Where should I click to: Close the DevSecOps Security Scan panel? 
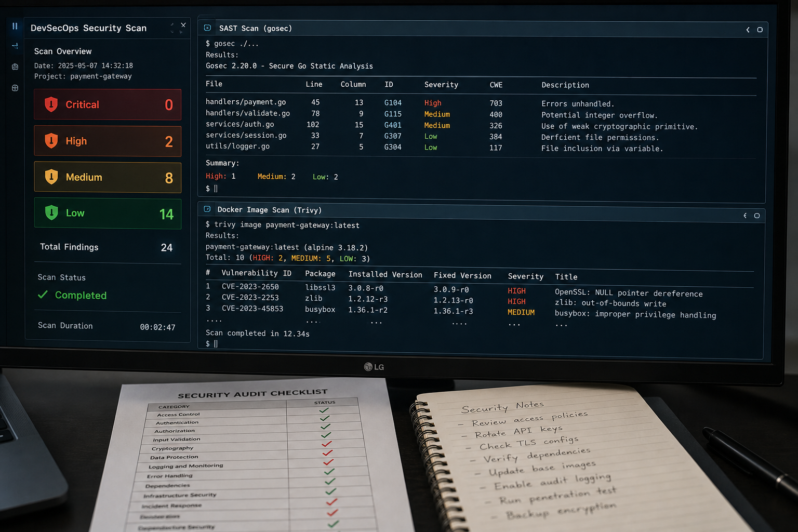[183, 25]
